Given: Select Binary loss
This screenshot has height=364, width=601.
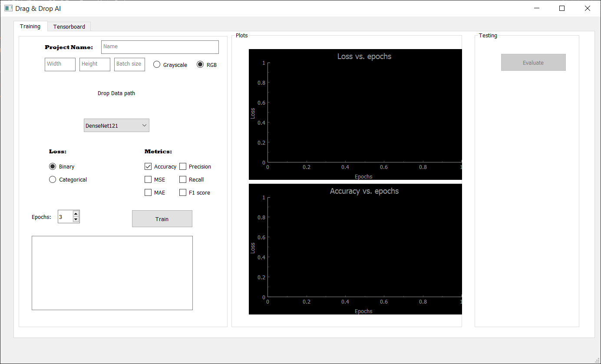Looking at the screenshot, I should (x=52, y=166).
